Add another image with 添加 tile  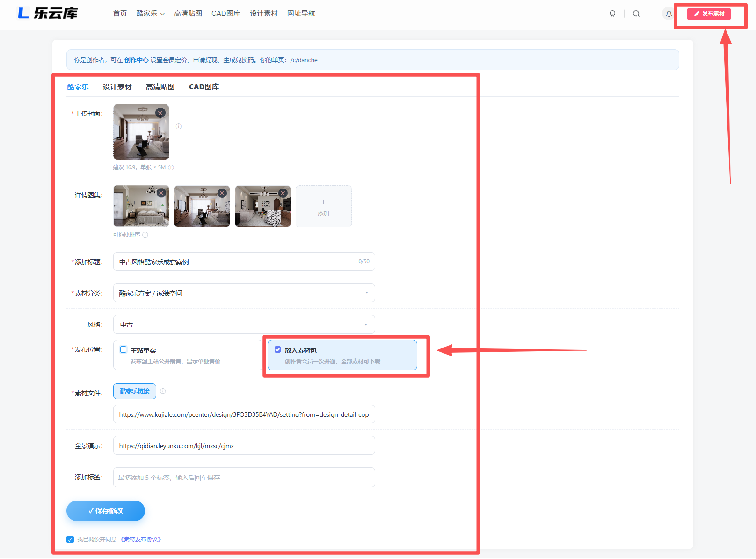(324, 206)
